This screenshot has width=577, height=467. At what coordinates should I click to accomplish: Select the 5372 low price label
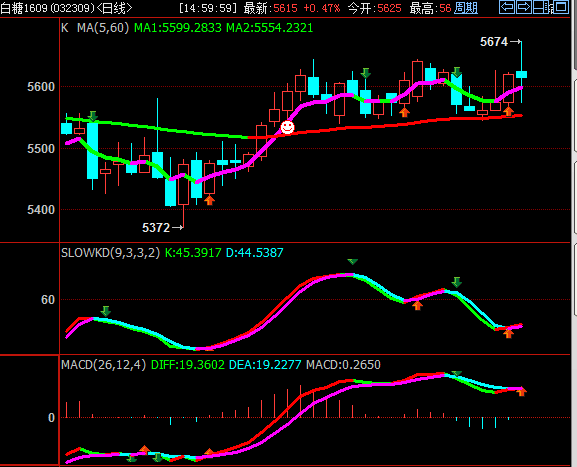[156, 228]
